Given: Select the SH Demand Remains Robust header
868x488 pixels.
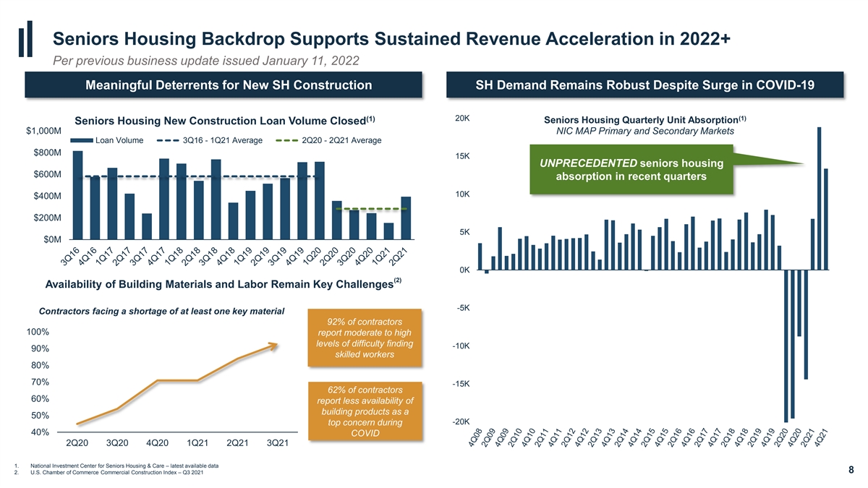Looking at the screenshot, I should 644,85.
